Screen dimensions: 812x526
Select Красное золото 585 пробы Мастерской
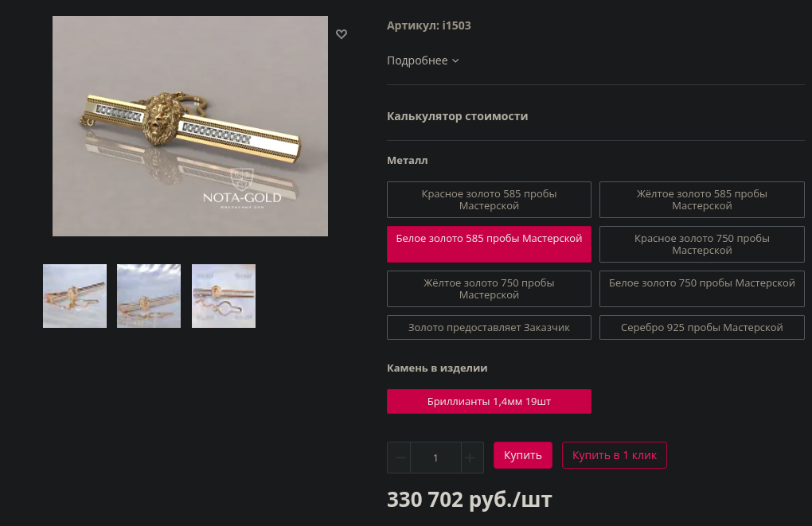tap(489, 200)
